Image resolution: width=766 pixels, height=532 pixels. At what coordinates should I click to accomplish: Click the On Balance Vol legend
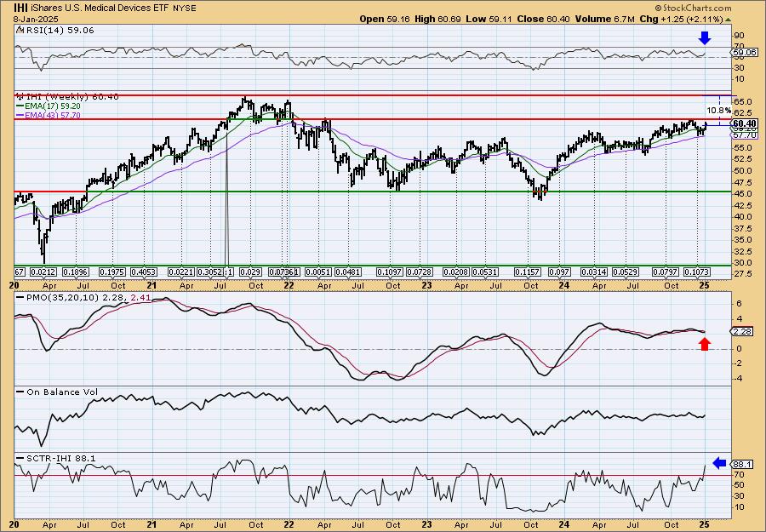tap(57, 392)
